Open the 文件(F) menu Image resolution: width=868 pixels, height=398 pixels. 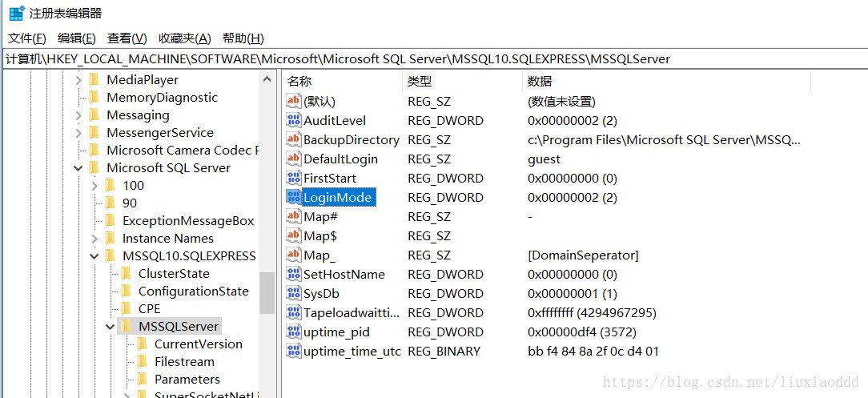pos(27,38)
